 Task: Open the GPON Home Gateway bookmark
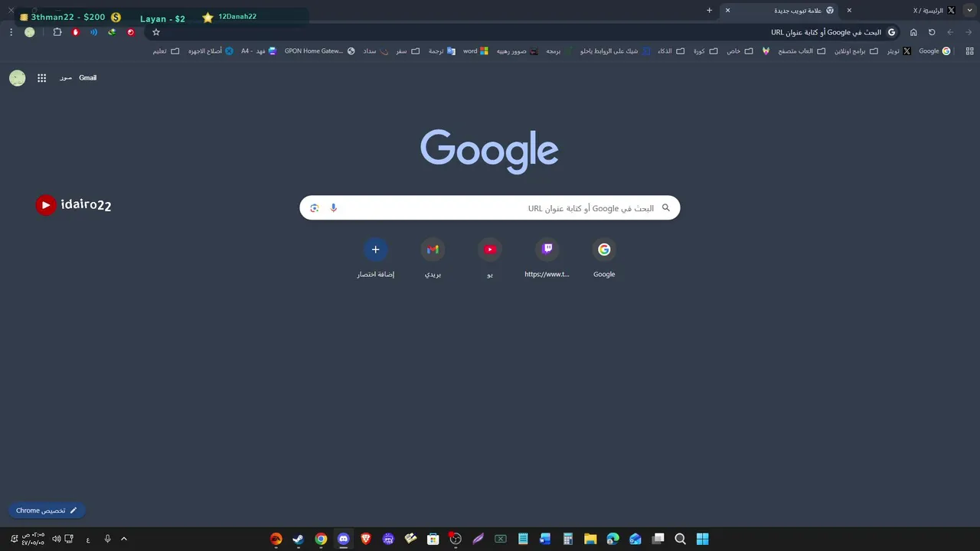coord(319,51)
